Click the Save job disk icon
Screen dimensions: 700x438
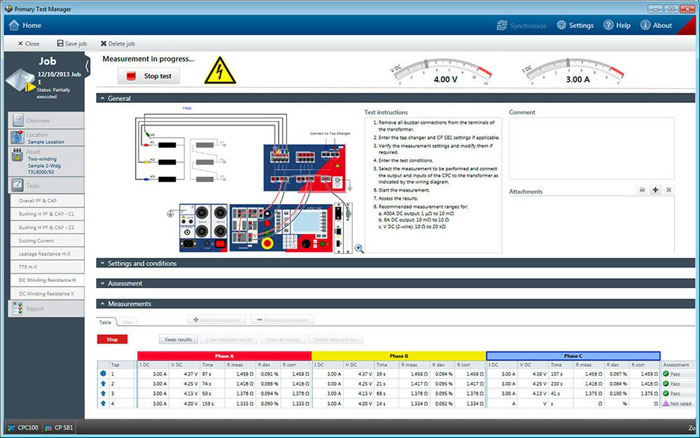click(59, 44)
